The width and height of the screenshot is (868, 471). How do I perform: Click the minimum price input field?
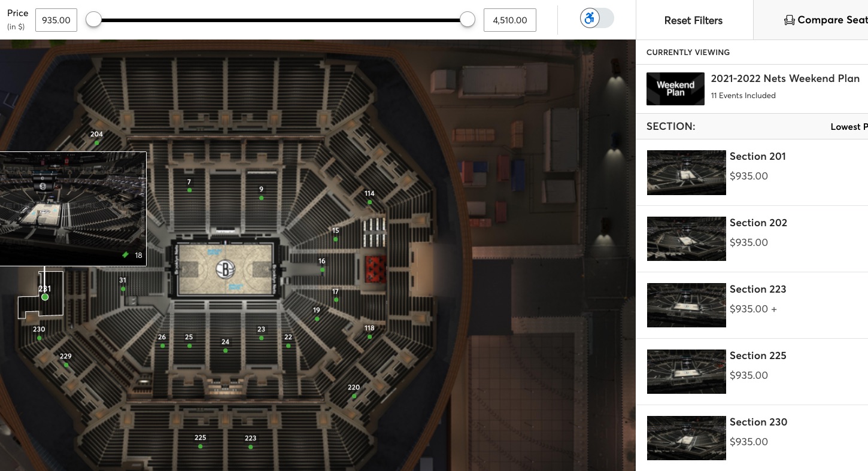click(56, 20)
